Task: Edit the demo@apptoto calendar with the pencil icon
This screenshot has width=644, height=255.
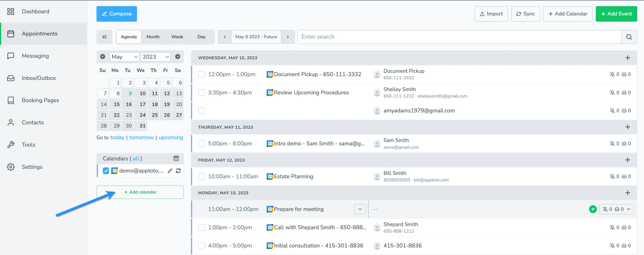Action: pos(170,171)
